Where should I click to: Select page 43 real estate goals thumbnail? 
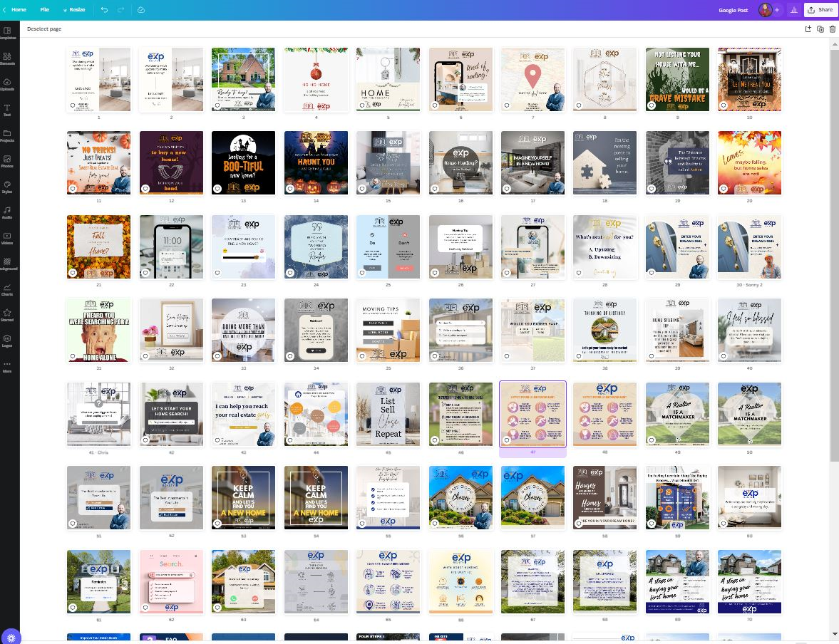pos(244,414)
